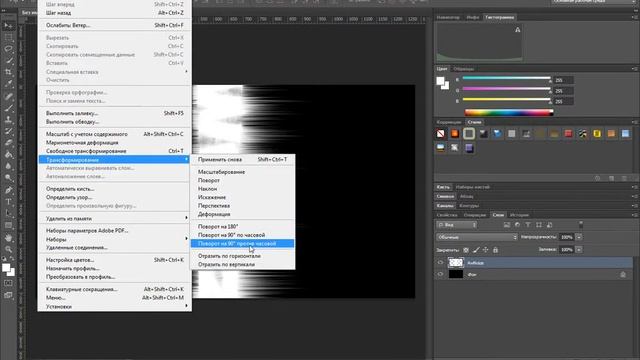
Task: Select the Paint Bucket tool
Action: 8,155
